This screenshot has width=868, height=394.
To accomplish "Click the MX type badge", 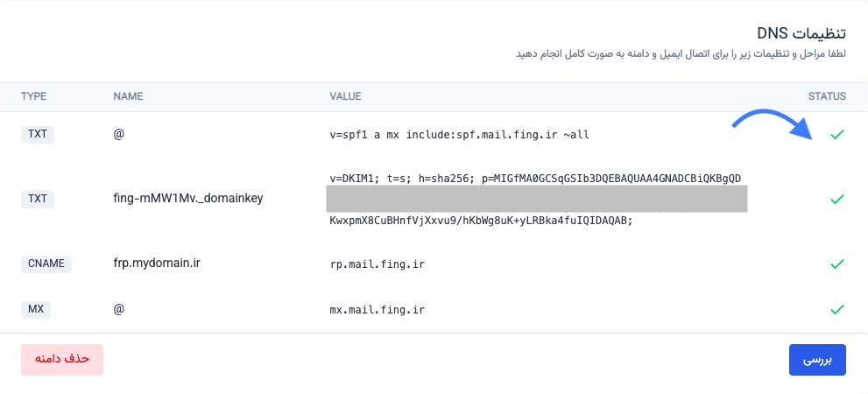I will 36,309.
